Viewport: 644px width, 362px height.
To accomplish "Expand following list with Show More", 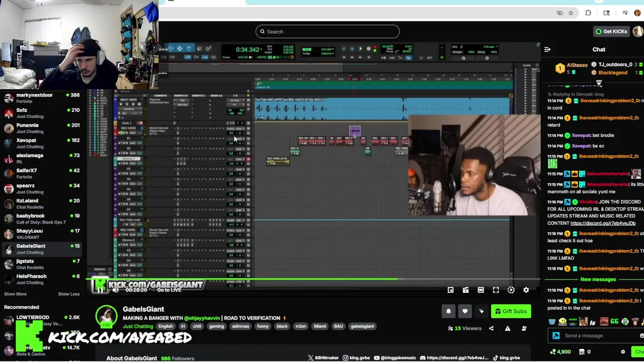I will click(15, 294).
